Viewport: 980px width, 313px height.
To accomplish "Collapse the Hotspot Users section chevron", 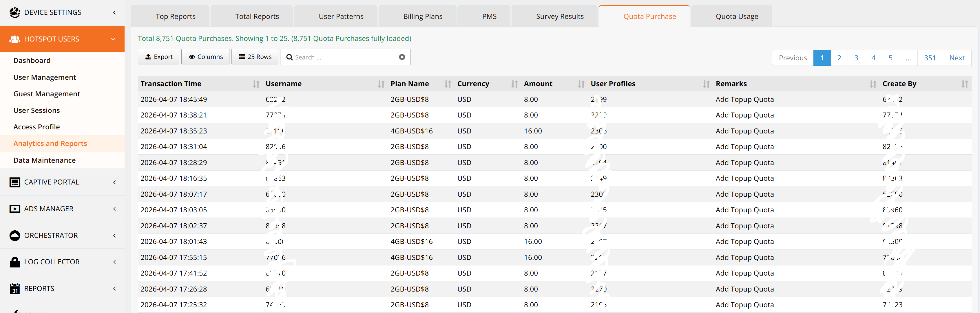I will point(113,39).
